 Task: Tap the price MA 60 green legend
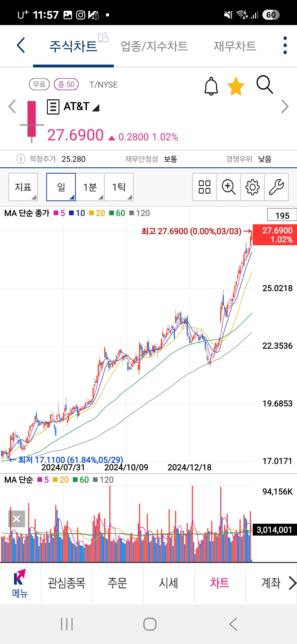(117, 213)
